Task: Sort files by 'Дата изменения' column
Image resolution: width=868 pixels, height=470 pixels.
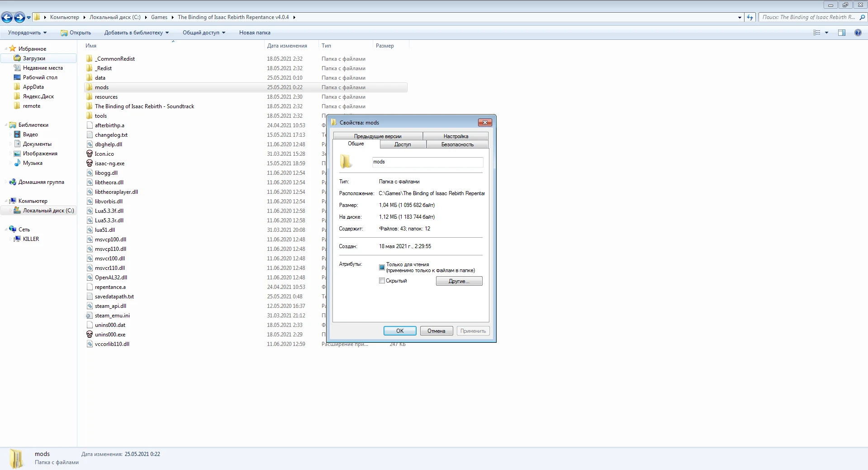Action: [x=291, y=46]
